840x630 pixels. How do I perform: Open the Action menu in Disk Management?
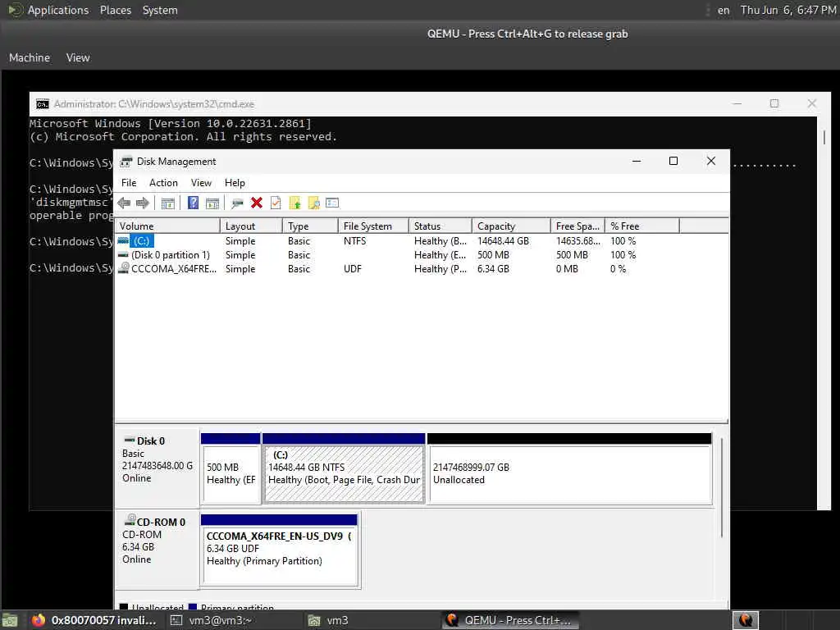pyautogui.click(x=163, y=183)
